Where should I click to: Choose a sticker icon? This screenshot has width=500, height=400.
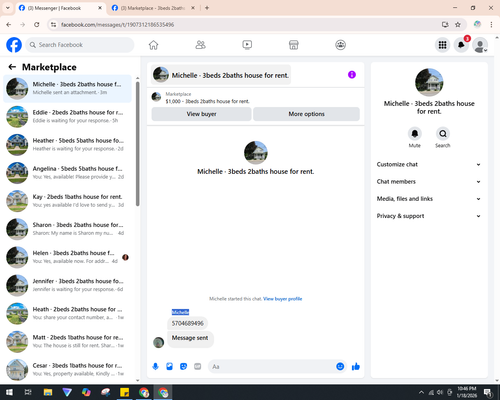(x=183, y=367)
